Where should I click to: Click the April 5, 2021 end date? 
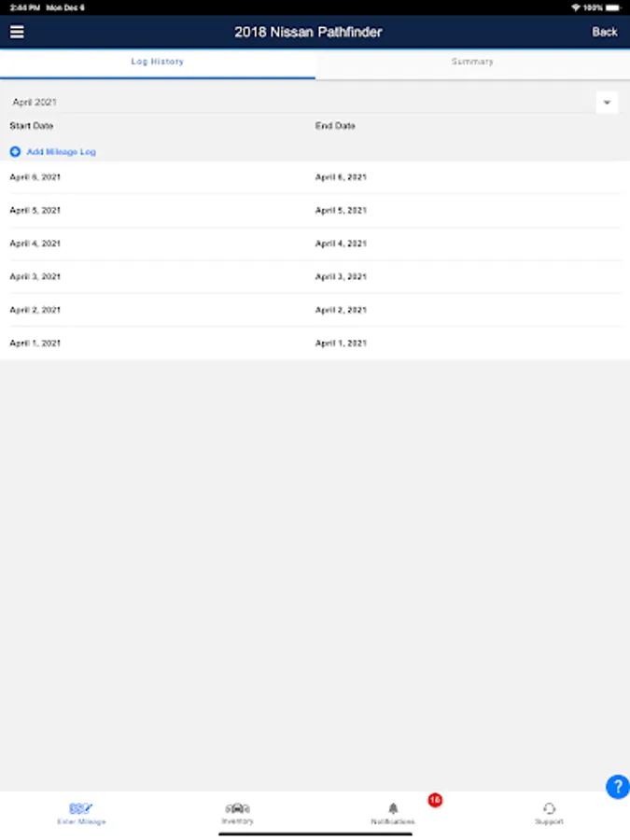[x=341, y=211]
